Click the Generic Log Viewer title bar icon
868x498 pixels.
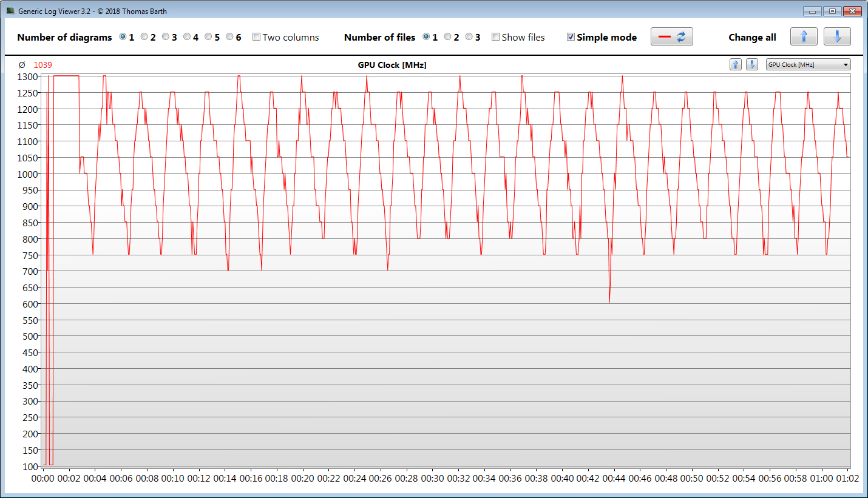click(10, 11)
